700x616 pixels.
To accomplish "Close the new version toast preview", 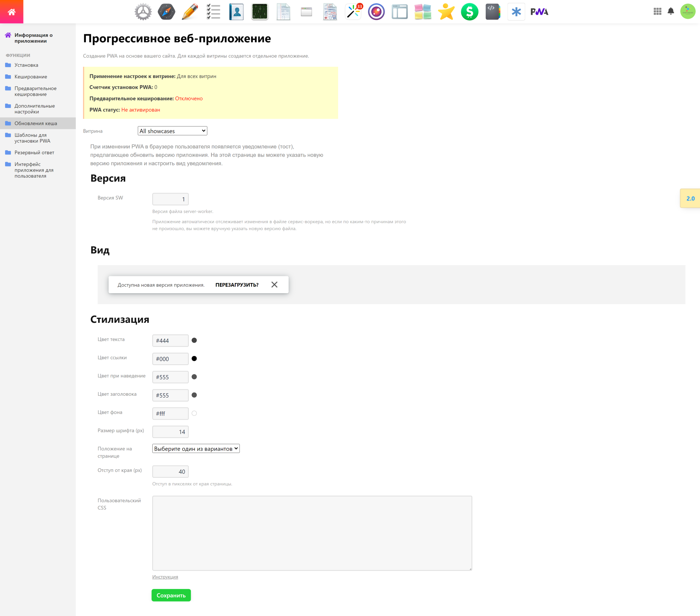I will (x=274, y=285).
